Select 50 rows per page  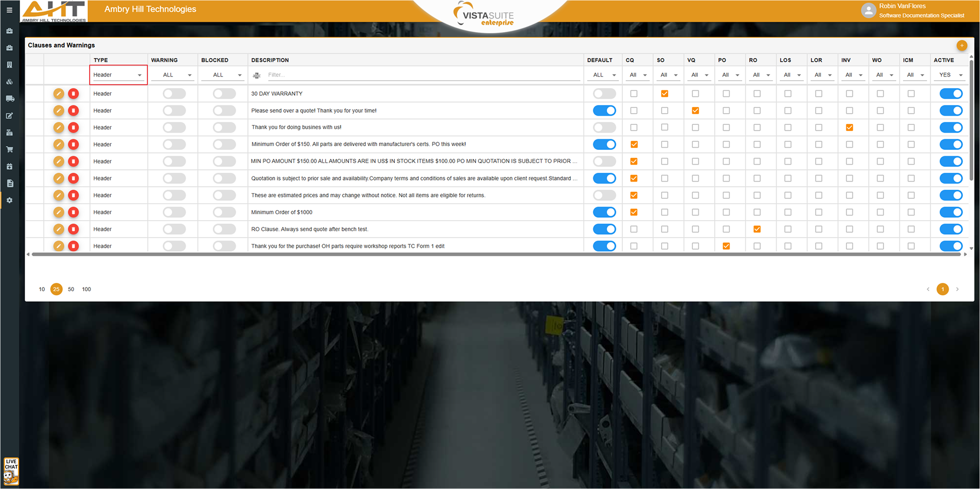tap(71, 289)
